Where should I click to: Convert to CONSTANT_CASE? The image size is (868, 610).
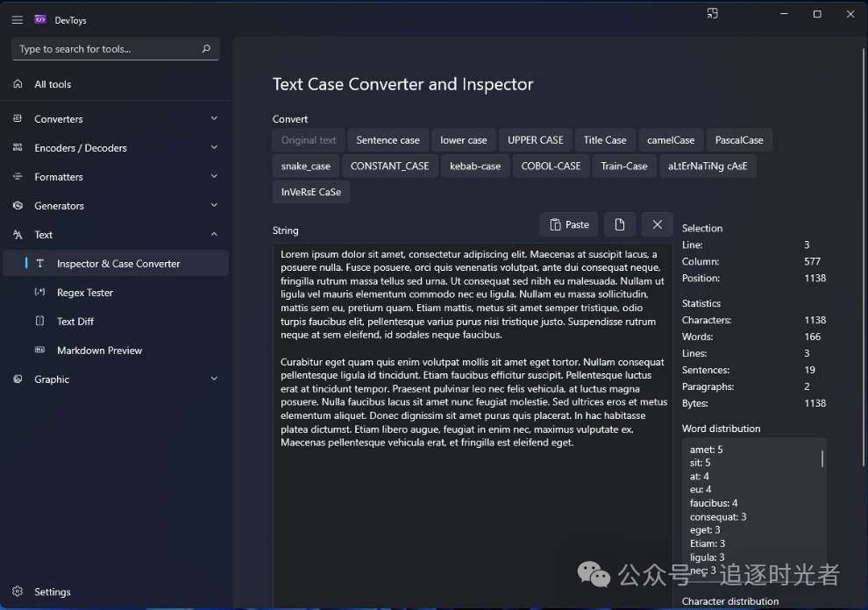(x=389, y=166)
